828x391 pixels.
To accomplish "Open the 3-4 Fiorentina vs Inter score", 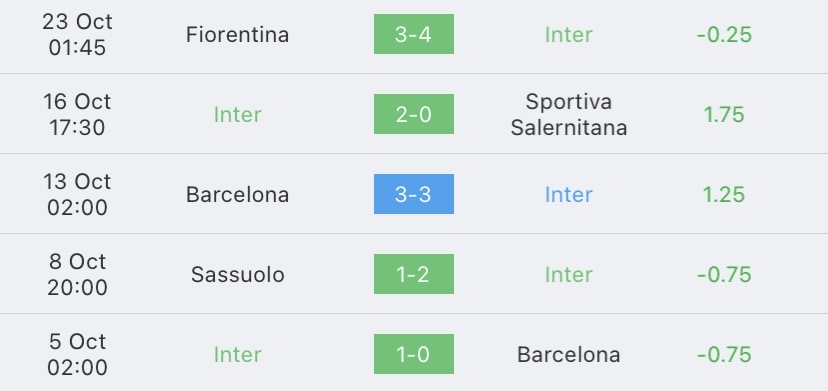I will click(413, 34).
